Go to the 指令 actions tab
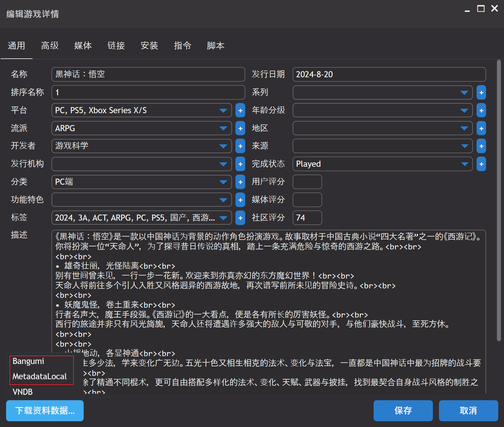This screenshot has height=427, width=504. coord(183,46)
